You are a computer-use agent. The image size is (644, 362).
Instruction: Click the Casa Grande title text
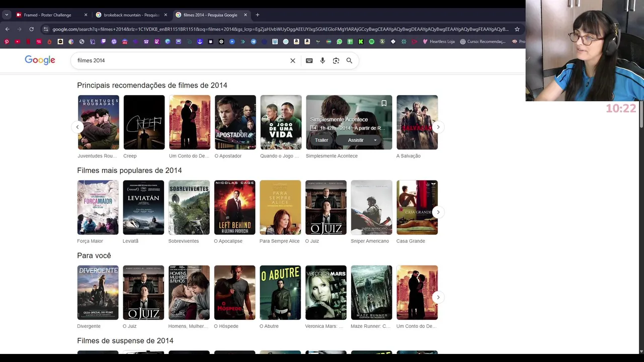tap(411, 241)
